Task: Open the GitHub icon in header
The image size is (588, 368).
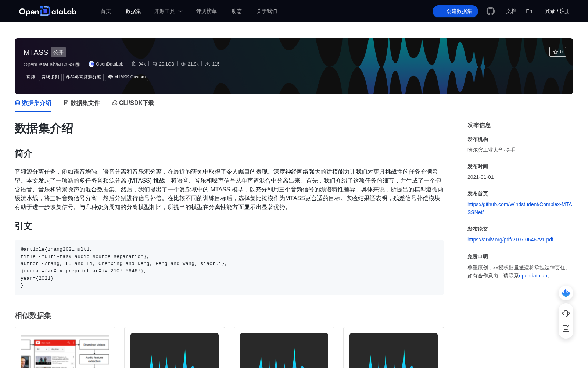Action: pos(491,11)
